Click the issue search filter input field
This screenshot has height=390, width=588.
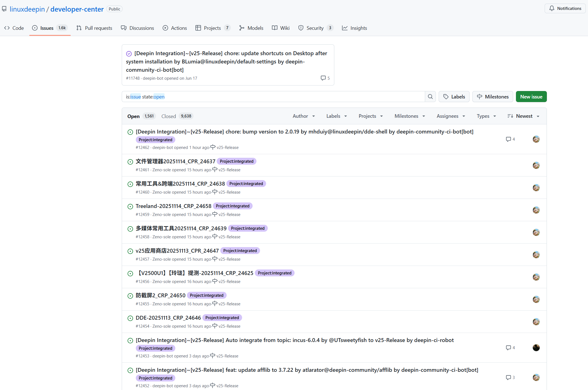pos(273,97)
